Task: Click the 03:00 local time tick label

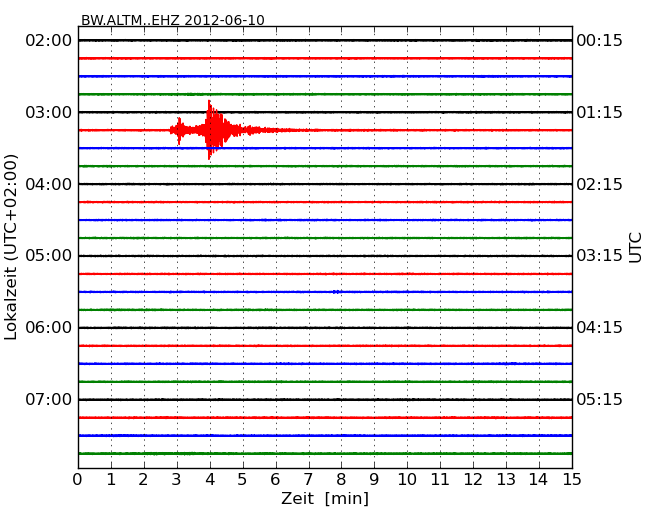Action: [x=49, y=112]
